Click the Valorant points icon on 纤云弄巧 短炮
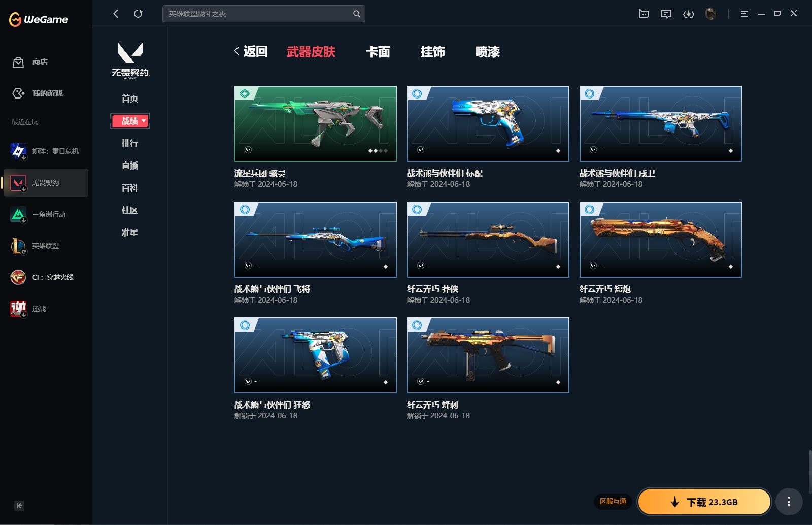 click(x=593, y=266)
